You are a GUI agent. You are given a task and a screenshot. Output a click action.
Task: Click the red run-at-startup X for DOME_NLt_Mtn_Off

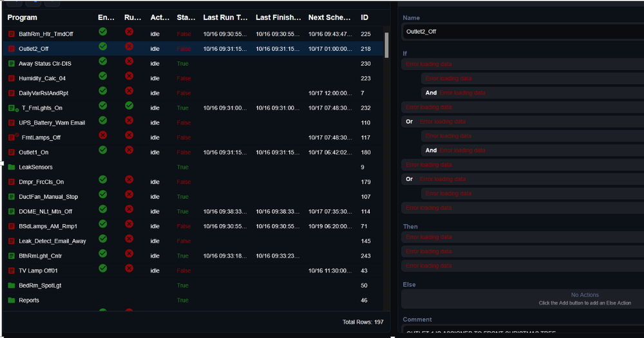click(x=129, y=209)
